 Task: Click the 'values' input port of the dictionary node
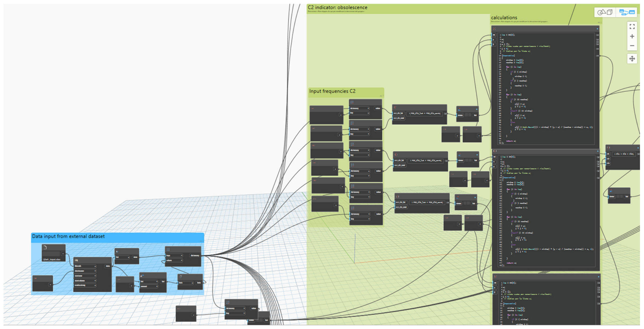click(x=174, y=260)
